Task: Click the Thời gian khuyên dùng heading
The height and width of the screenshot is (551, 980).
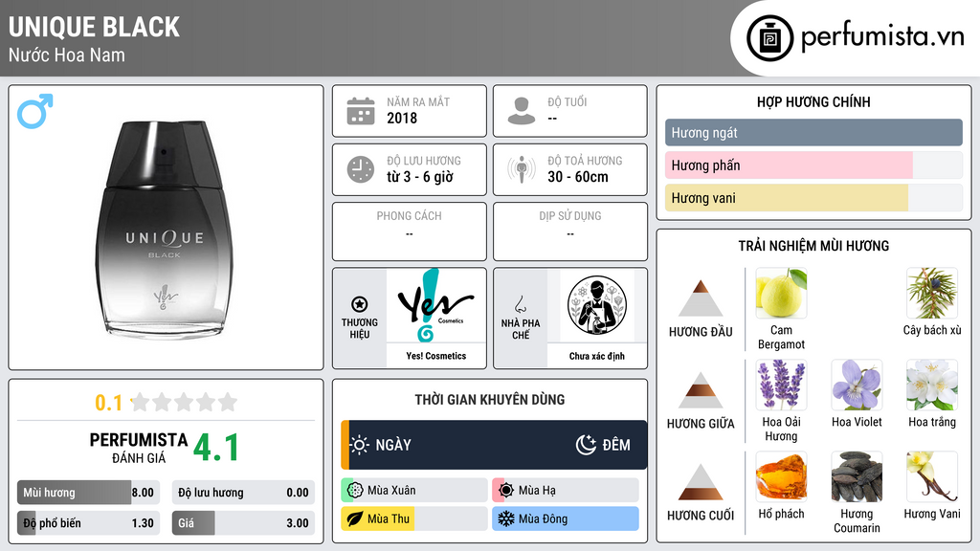Action: coord(489,399)
